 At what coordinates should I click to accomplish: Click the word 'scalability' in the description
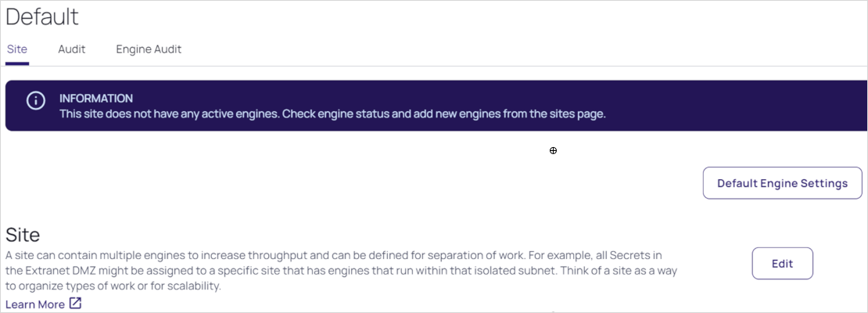tap(190, 286)
